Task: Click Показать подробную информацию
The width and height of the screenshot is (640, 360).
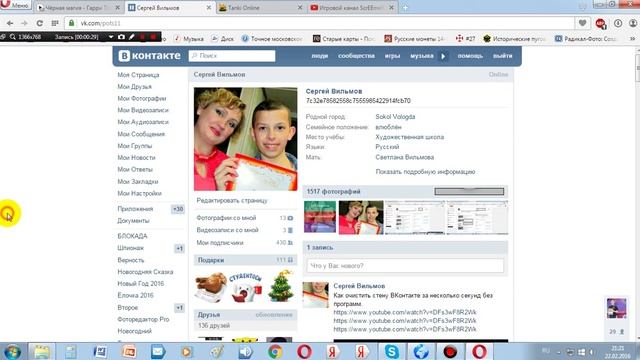Action: click(x=425, y=172)
